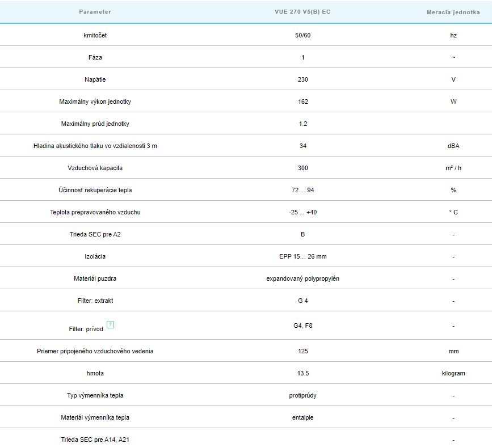Click the Vzduchová kapacita label
This screenshot has width=492, height=448.
[x=95, y=168]
